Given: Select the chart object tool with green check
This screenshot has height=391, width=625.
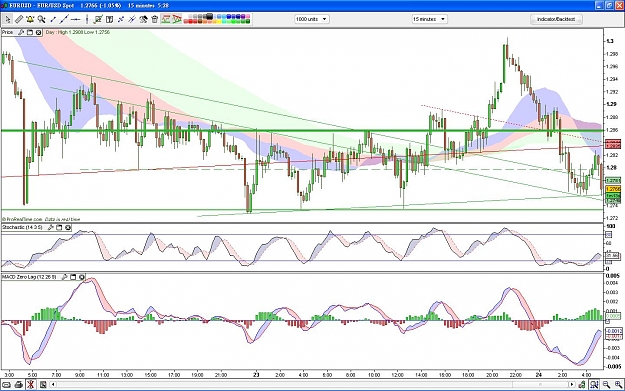Looking at the screenshot, I should pos(98,19).
